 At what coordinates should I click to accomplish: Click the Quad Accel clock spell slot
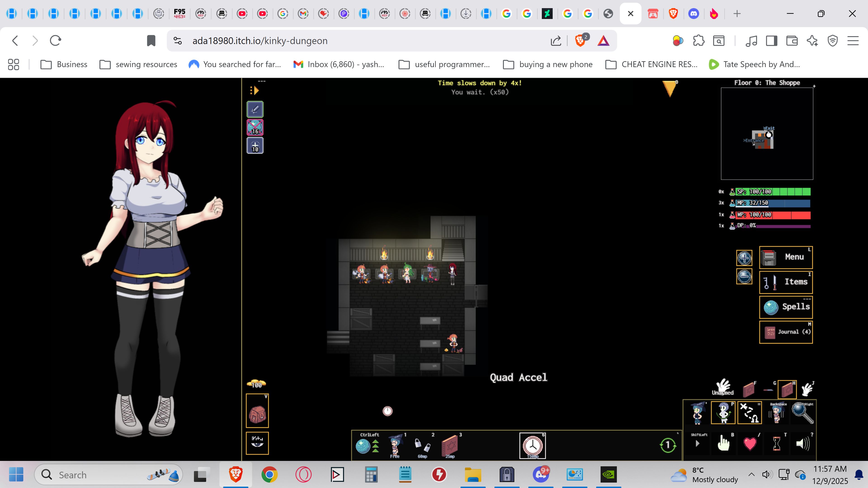[532, 446]
